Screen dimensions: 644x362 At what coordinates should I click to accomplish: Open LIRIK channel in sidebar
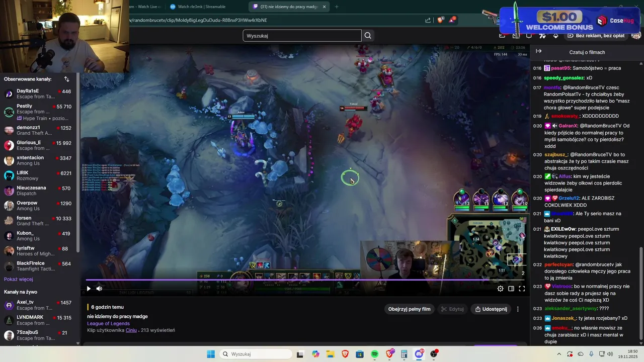click(x=38, y=175)
